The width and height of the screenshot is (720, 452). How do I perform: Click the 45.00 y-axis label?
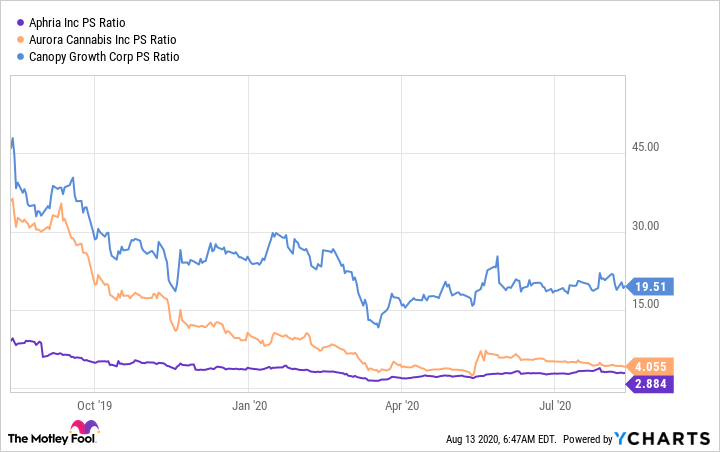(646, 147)
